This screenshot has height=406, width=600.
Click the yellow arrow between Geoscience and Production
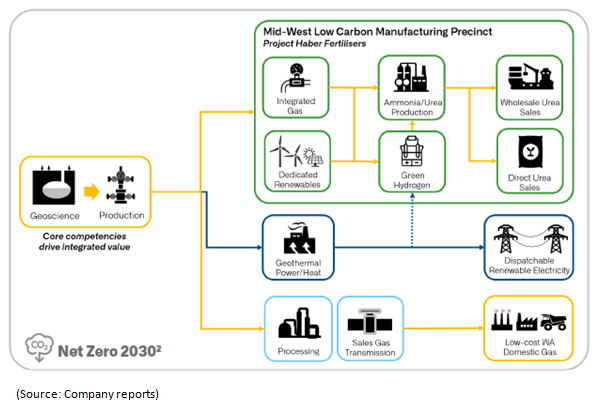click(88, 187)
